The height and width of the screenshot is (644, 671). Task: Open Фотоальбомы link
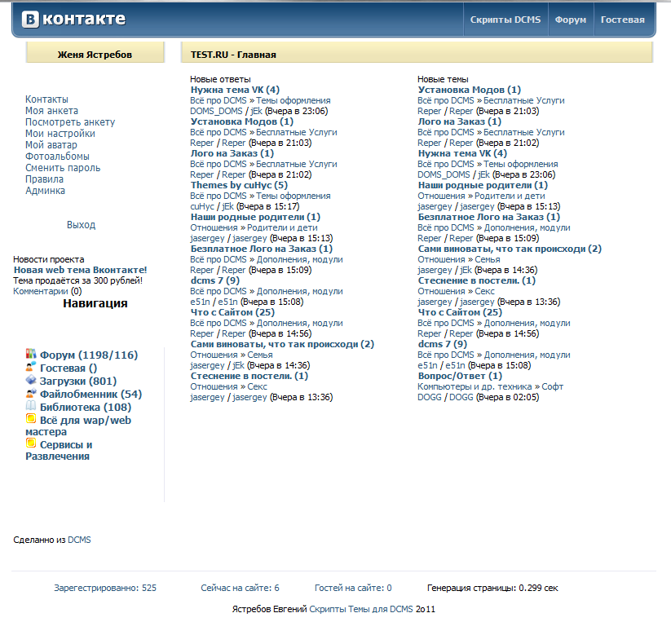pos(57,157)
